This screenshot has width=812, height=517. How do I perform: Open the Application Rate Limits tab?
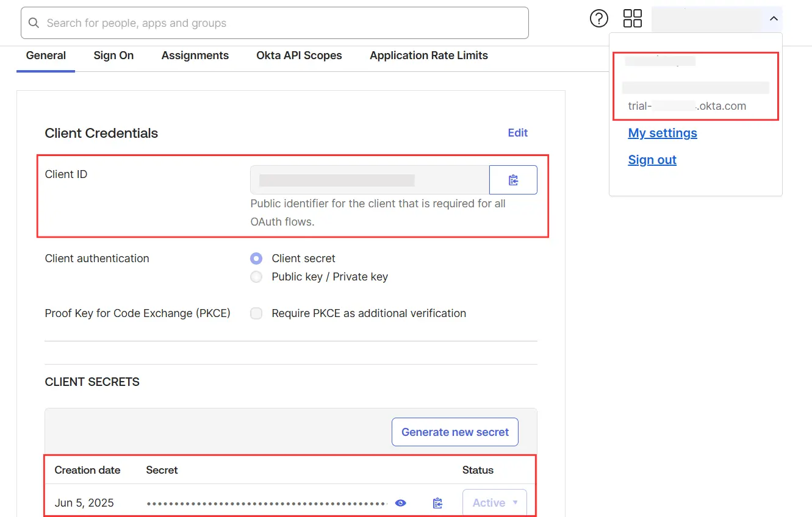[x=429, y=55]
